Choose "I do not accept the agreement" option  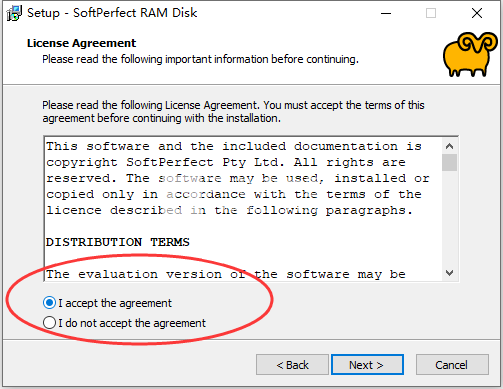[x=49, y=323]
